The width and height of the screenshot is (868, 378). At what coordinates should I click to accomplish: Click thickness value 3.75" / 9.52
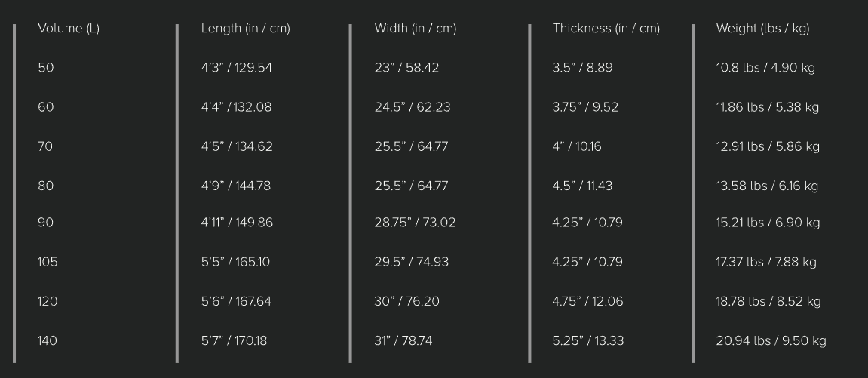point(585,107)
